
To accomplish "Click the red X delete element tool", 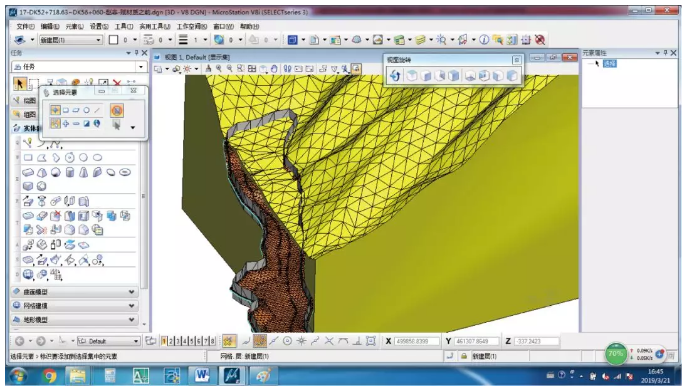I will pos(116,83).
